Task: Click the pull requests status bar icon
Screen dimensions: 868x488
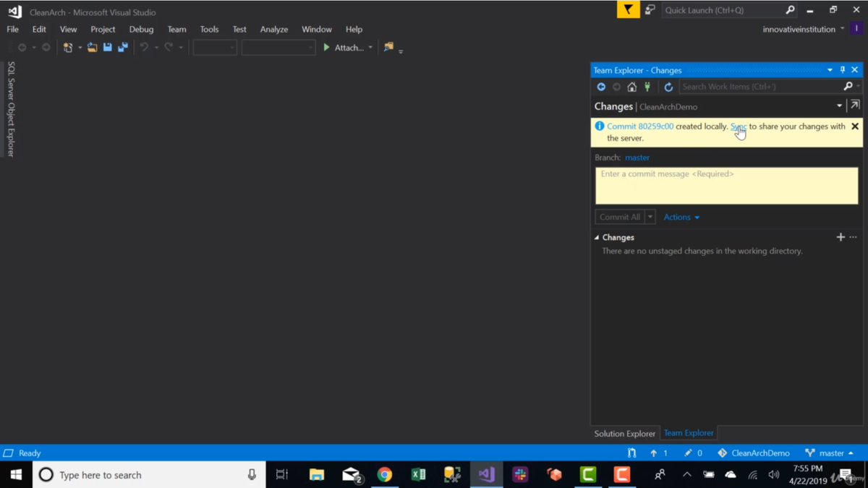Action: tap(632, 453)
